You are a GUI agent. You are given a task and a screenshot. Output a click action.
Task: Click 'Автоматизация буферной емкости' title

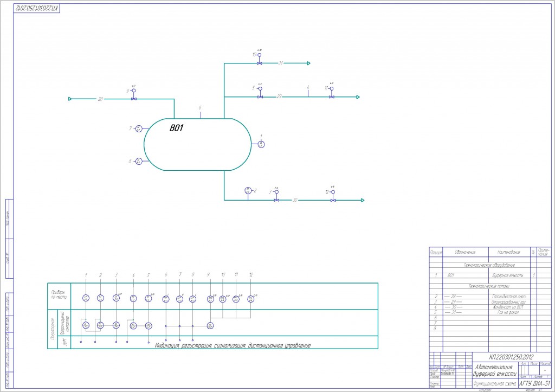pyautogui.click(x=495, y=370)
